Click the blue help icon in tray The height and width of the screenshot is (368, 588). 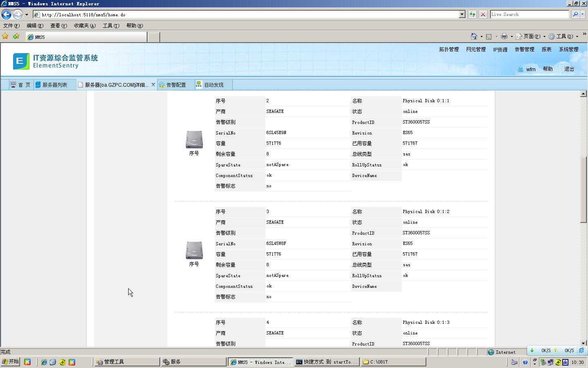525,362
